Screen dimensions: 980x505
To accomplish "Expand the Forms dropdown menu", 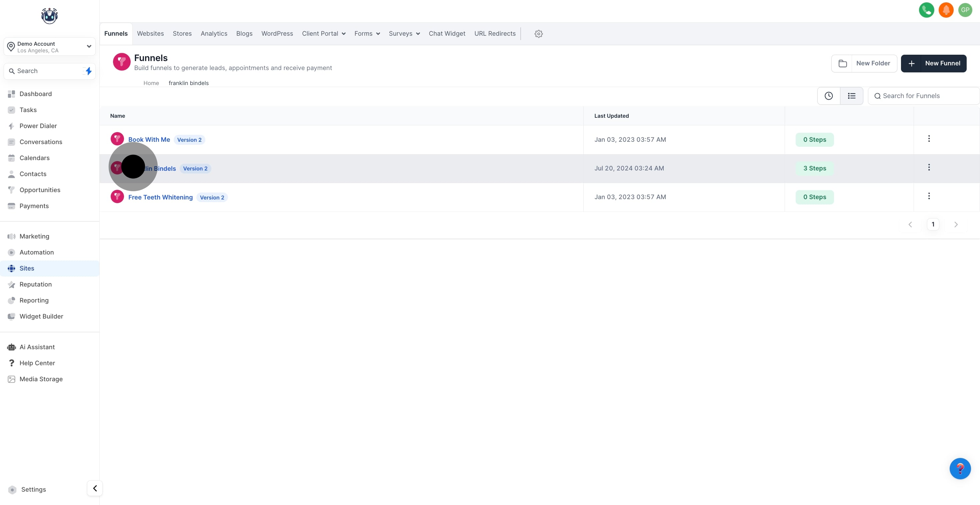I will [x=367, y=34].
